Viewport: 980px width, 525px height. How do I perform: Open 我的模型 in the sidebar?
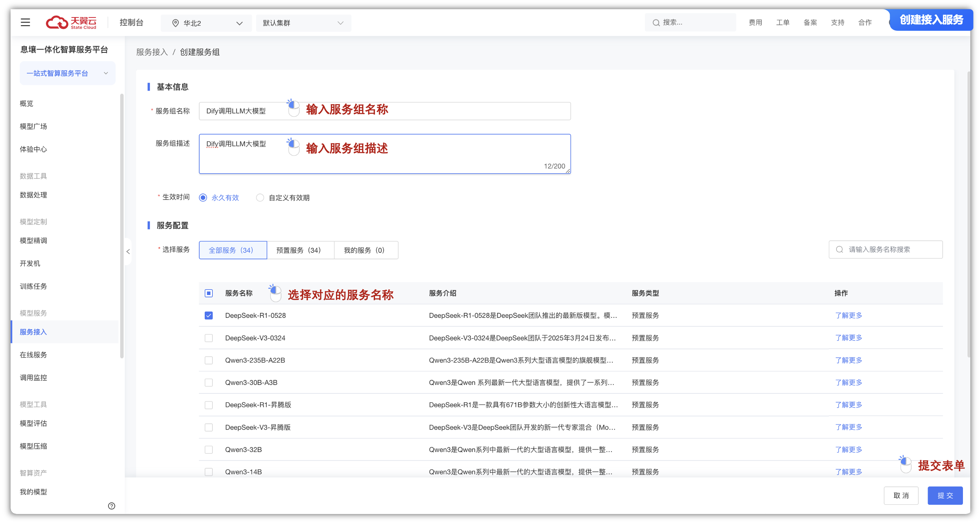[33, 492]
